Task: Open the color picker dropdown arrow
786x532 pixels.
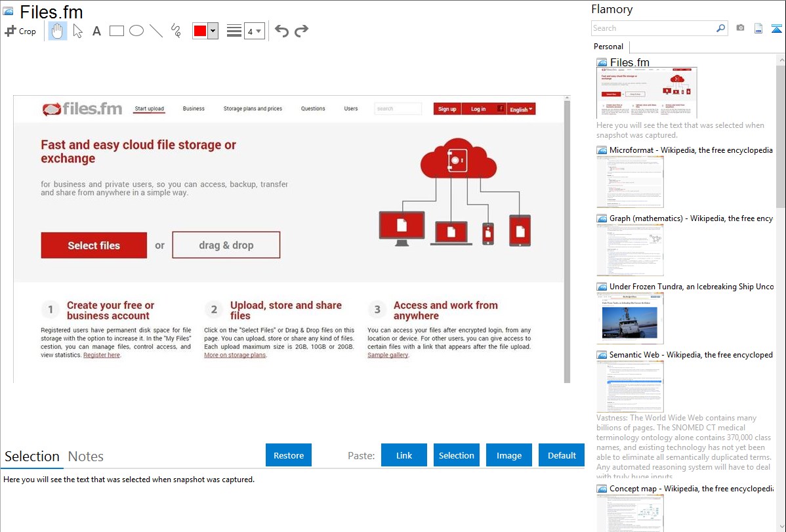Action: [213, 31]
